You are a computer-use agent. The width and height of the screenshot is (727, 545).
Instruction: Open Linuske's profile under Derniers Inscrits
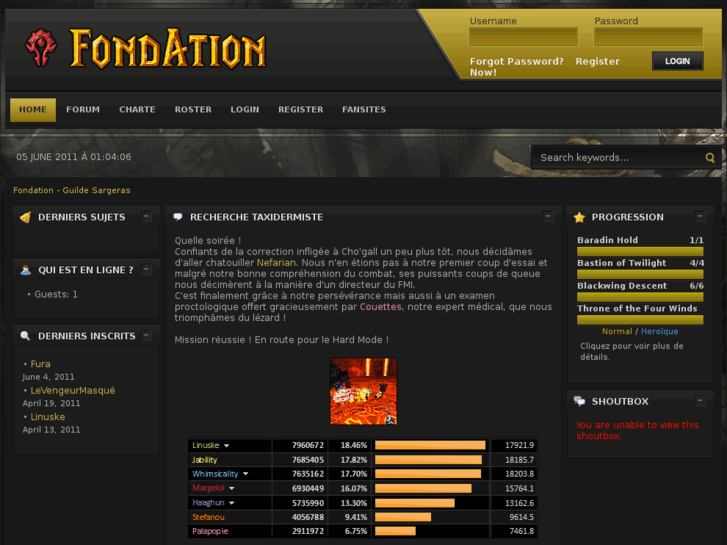[48, 417]
